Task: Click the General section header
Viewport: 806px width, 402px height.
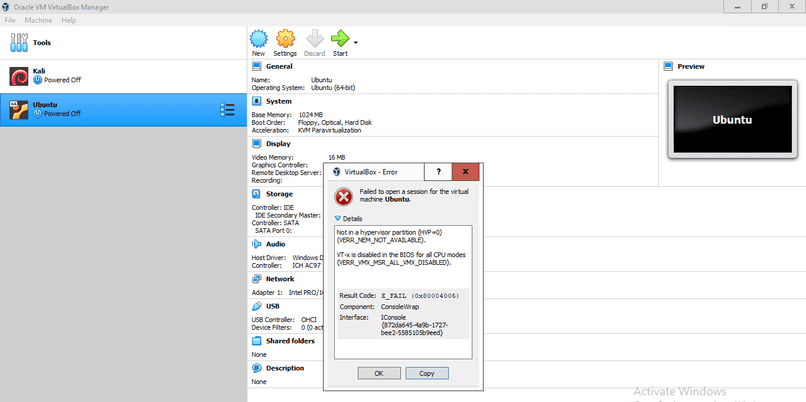Action: click(x=279, y=66)
